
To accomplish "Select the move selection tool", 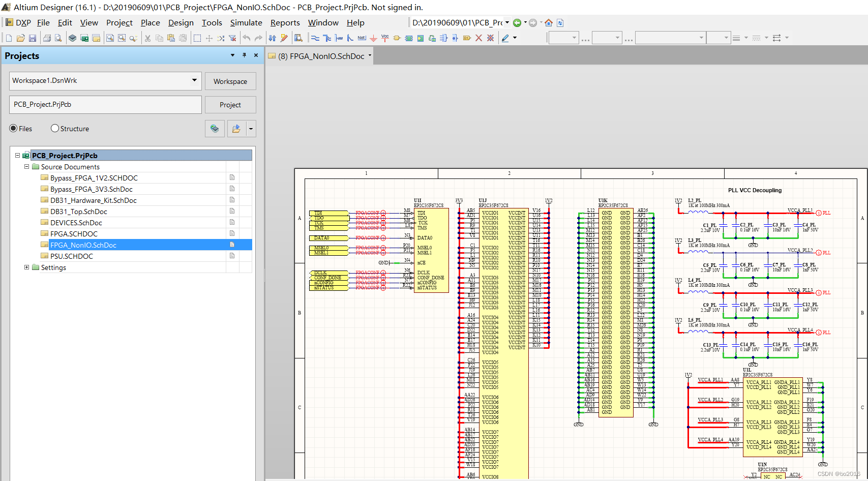I will tap(209, 38).
